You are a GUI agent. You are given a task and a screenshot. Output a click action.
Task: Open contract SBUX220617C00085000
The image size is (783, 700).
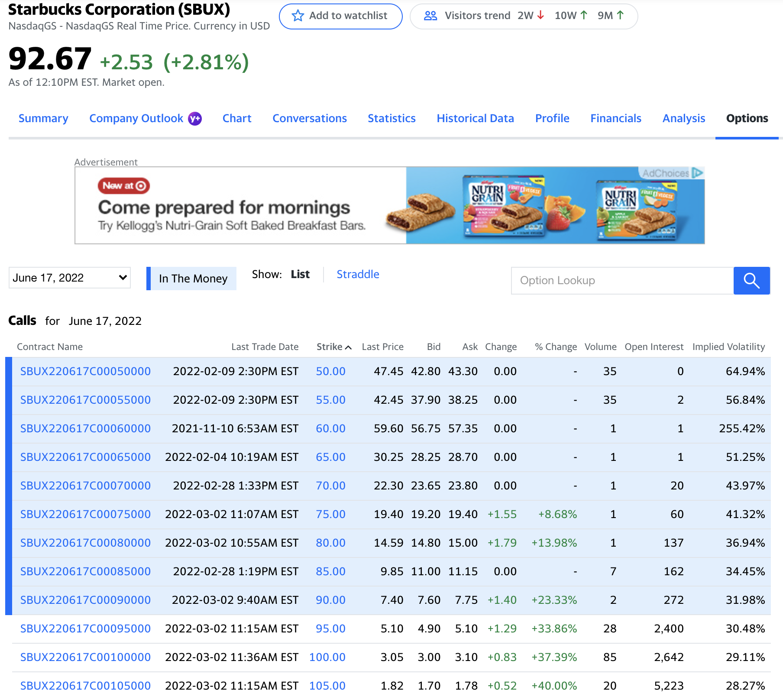click(85, 571)
